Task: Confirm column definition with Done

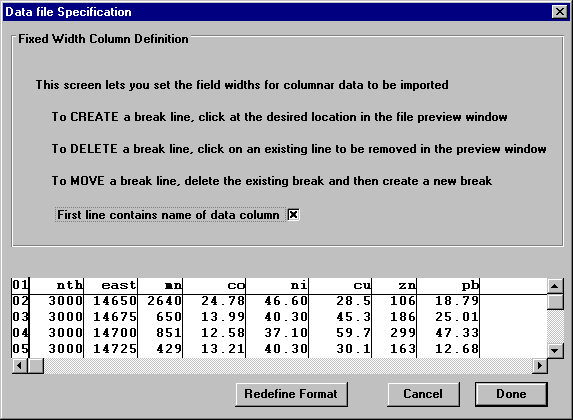Action: [511, 394]
